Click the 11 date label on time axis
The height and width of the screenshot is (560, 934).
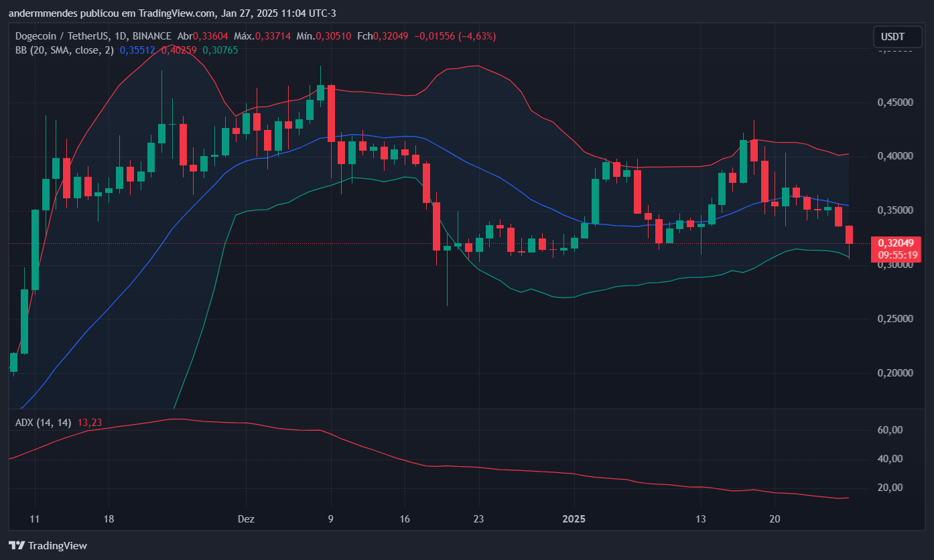coord(36,519)
